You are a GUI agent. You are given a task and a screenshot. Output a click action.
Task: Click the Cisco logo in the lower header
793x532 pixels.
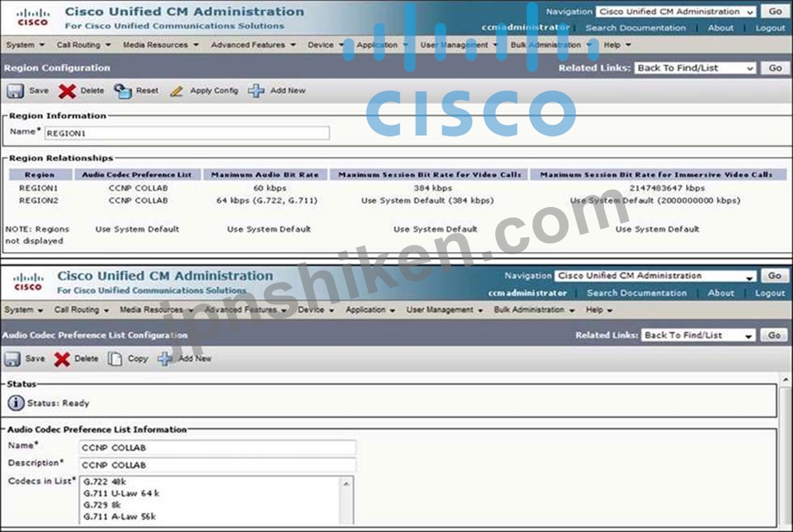click(x=28, y=282)
